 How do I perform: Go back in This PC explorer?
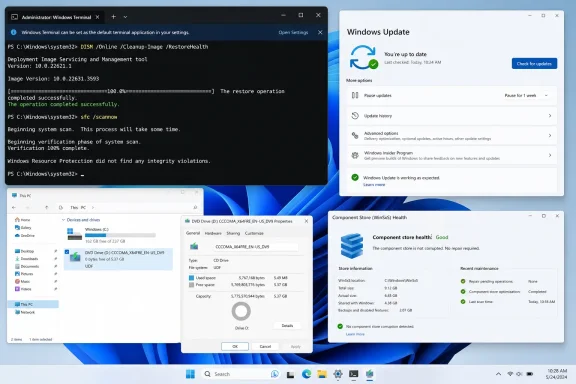click(x=14, y=208)
